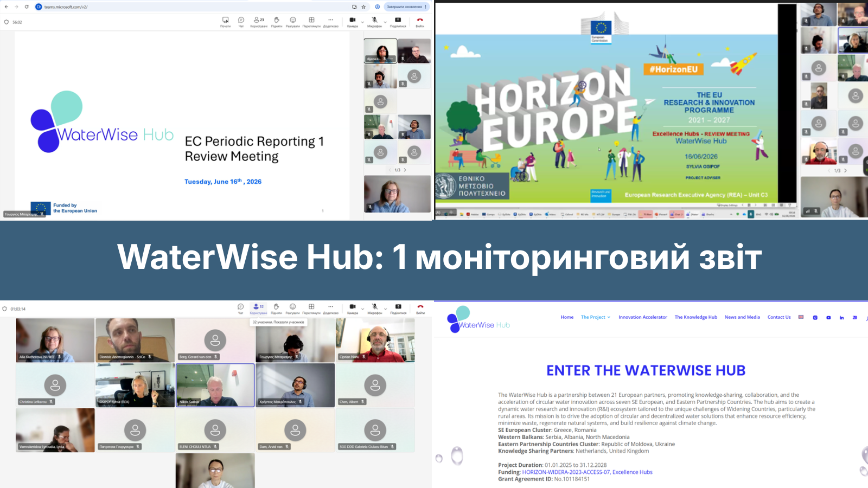Open Переглянути view options in the 01:03:14 meeting

[x=311, y=309]
